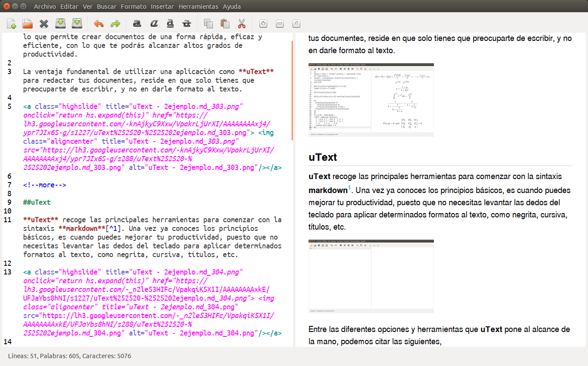588x366 pixels.
Task: Click line number 9 in the editor gutter
Action: tap(9, 202)
